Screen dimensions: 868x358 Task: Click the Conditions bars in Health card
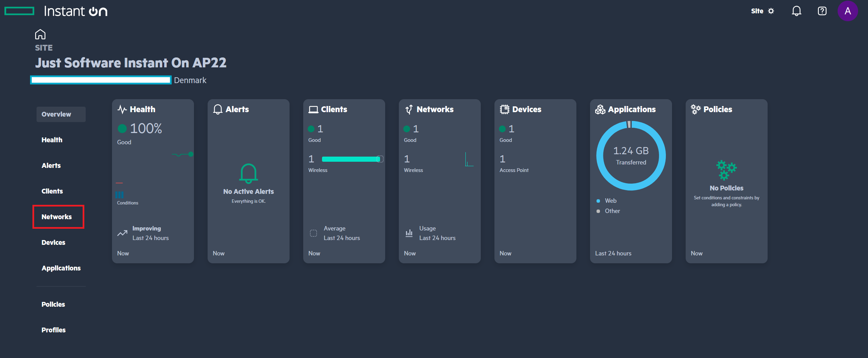point(120,195)
